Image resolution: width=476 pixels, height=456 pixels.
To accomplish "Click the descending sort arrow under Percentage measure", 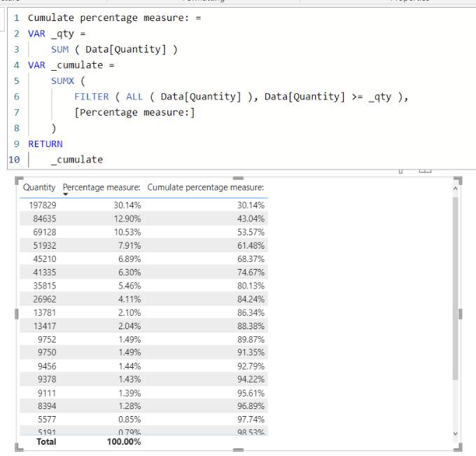I will click(66, 195).
